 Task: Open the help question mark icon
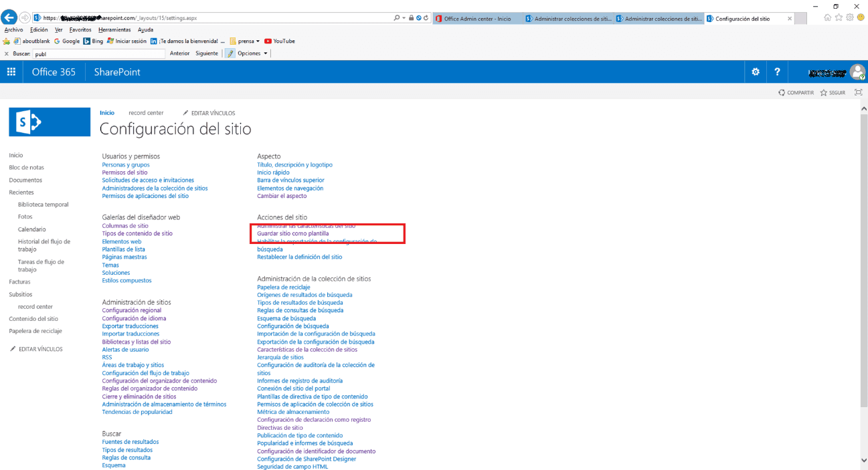click(x=777, y=72)
